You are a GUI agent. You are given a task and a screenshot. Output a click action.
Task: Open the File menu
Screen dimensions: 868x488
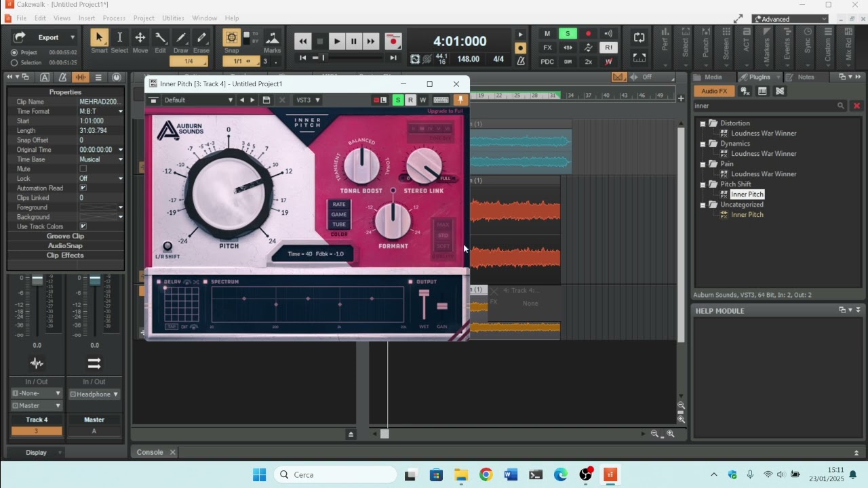[22, 18]
